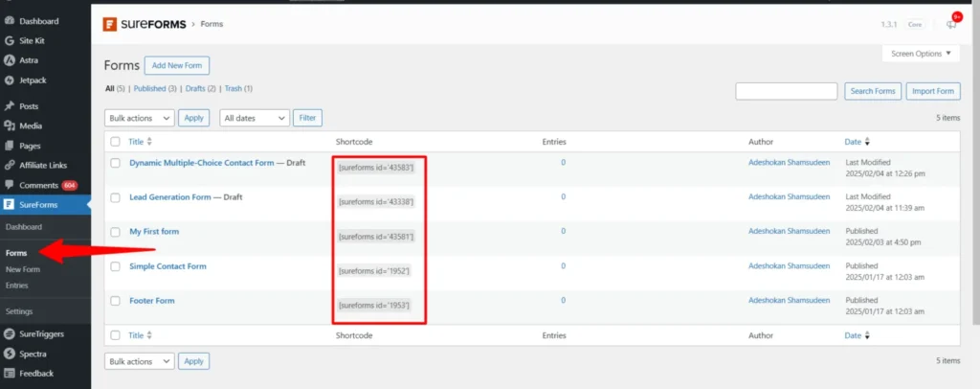Expand the Screen Options panel
The image size is (980, 389).
(x=921, y=54)
